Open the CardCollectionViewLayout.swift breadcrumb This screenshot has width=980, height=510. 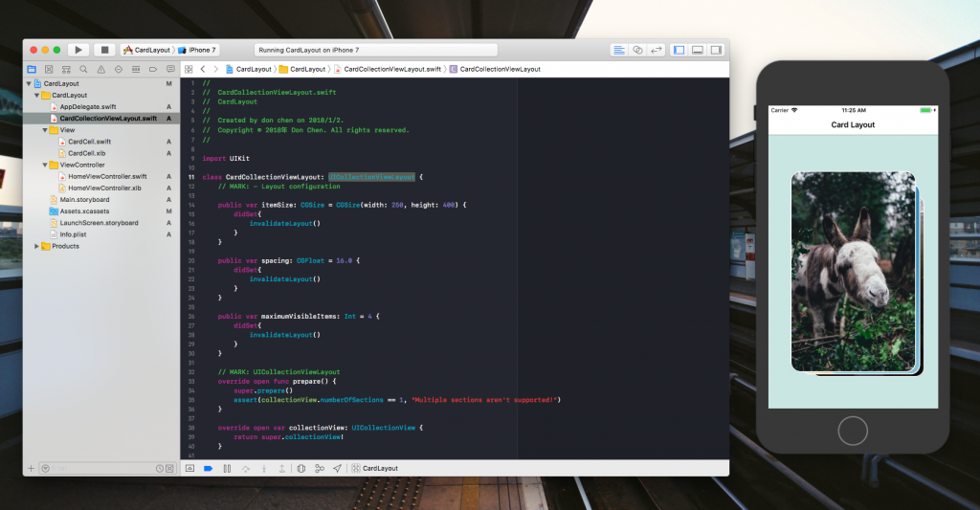tap(388, 70)
